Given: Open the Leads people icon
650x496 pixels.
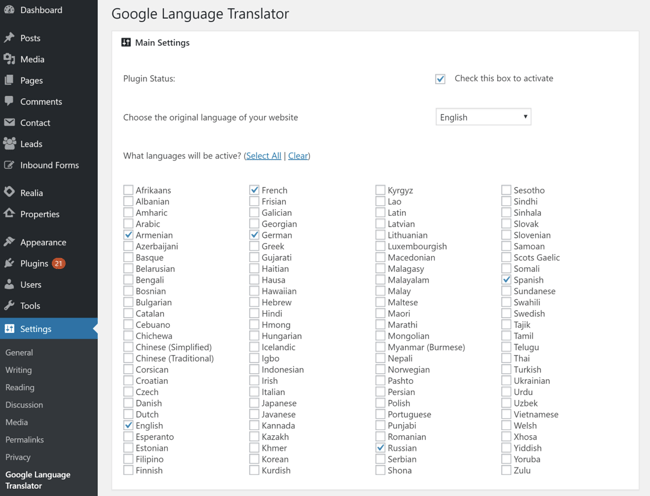Looking at the screenshot, I should coord(9,143).
